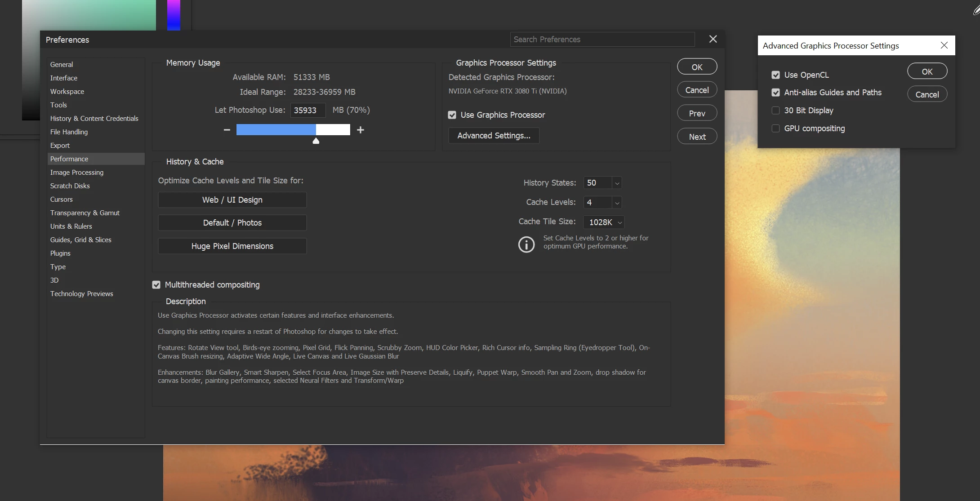Close the Preferences dialog with X
The image size is (980, 501).
click(x=713, y=39)
